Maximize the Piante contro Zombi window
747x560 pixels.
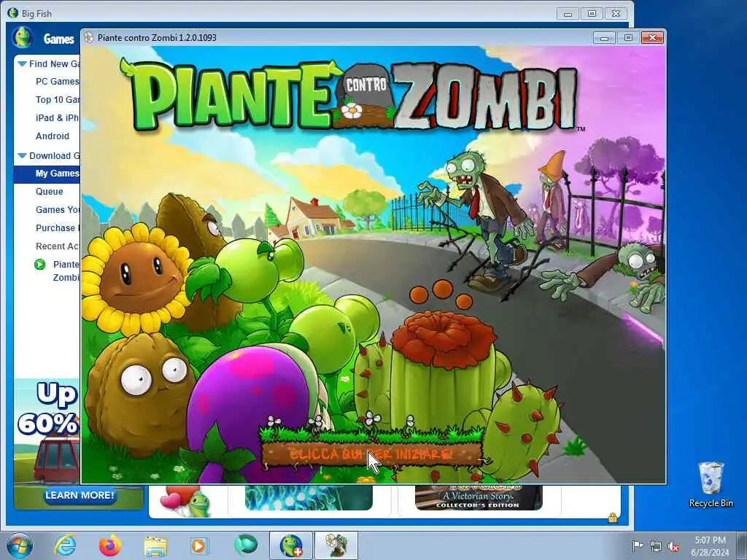(628, 38)
